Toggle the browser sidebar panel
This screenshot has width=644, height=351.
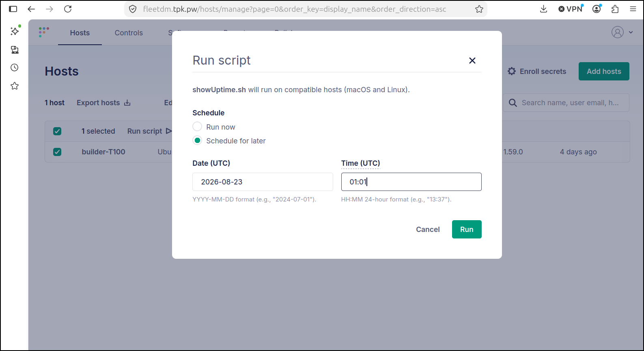pyautogui.click(x=13, y=9)
